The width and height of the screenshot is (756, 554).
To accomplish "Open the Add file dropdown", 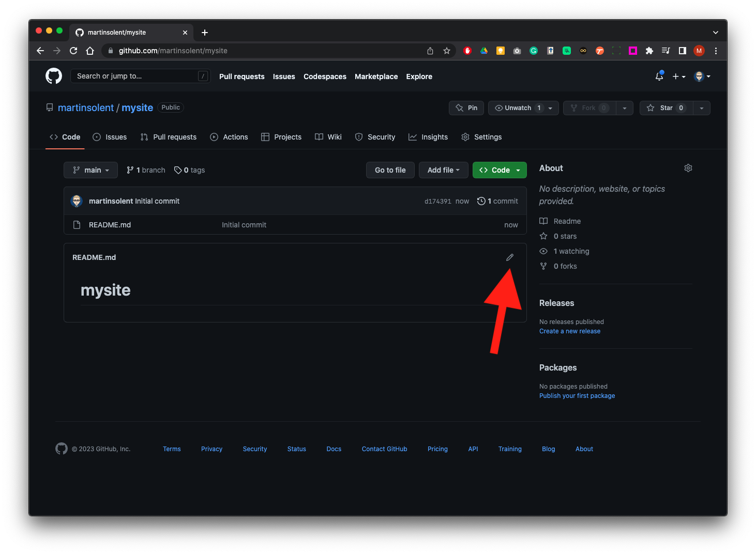I will coord(443,170).
